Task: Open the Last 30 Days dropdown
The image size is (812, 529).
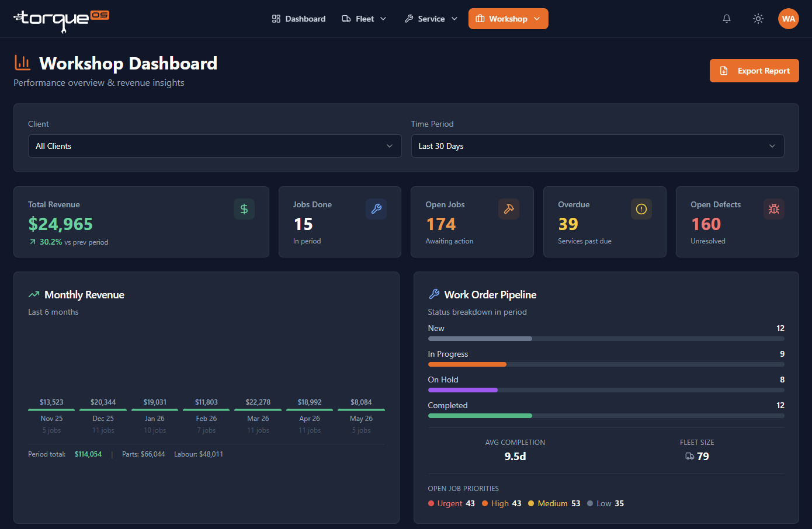Action: tap(598, 146)
